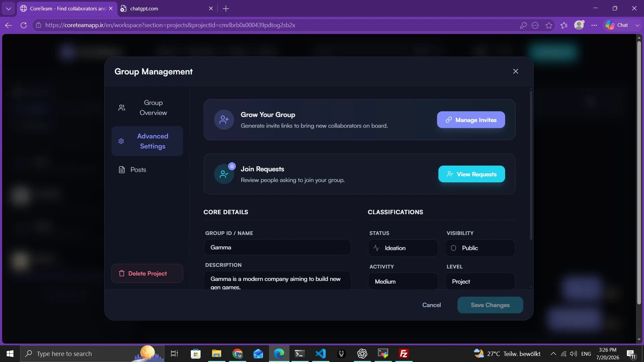Image resolution: width=644 pixels, height=362 pixels.
Task: Click the Join Requests user-check icon
Action: point(224,174)
